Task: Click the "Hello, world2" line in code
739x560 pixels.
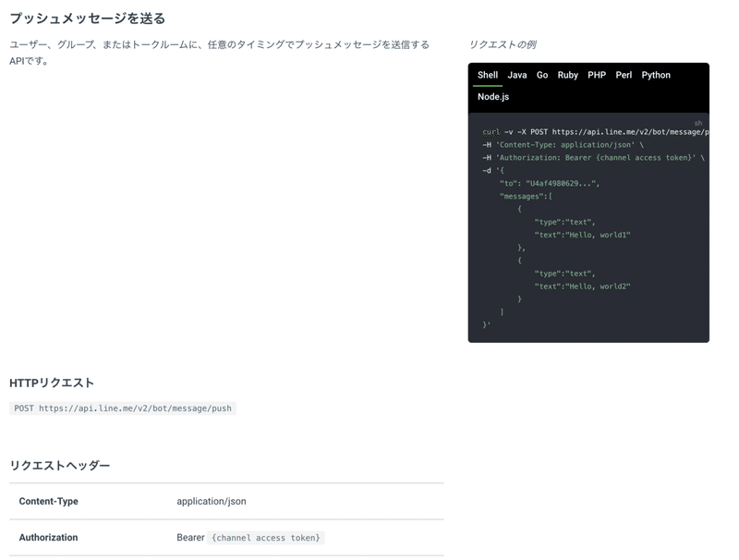Action: point(582,286)
